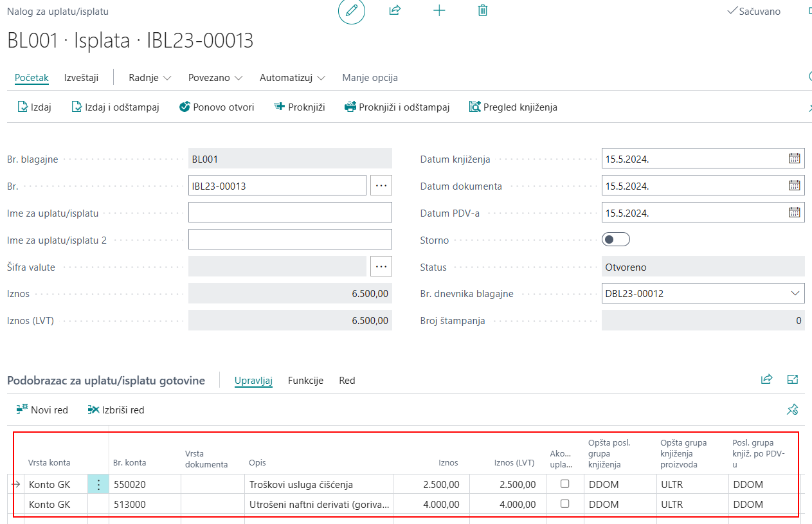Click the subform share icon
Image resolution: width=812 pixels, height=524 pixels.
(766, 380)
